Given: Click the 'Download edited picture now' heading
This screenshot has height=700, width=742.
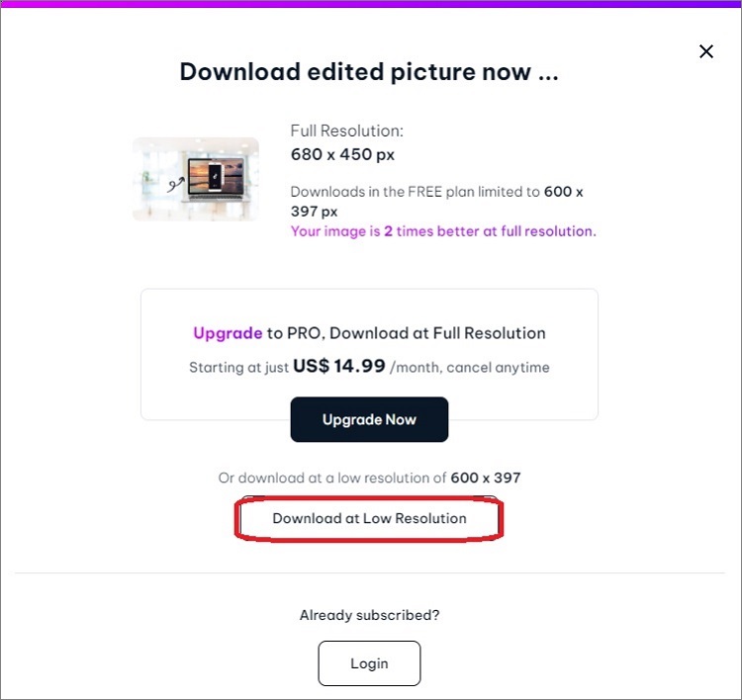Looking at the screenshot, I should [x=369, y=72].
